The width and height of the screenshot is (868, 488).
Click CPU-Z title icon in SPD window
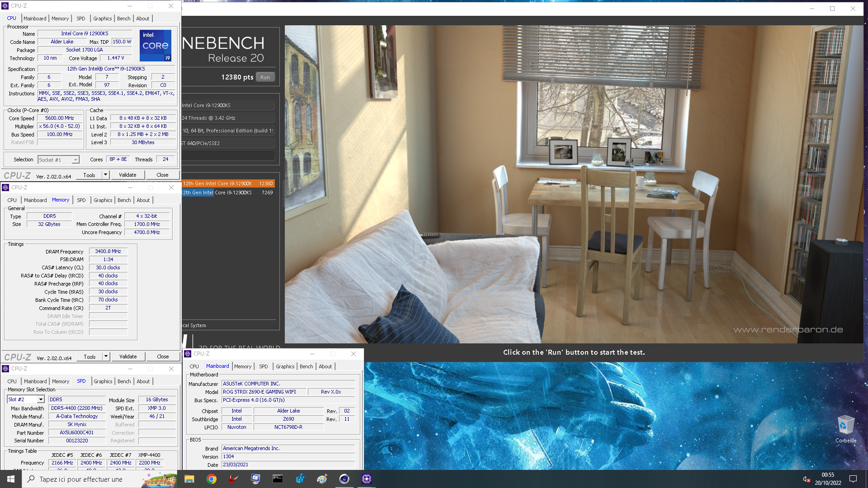5,369
